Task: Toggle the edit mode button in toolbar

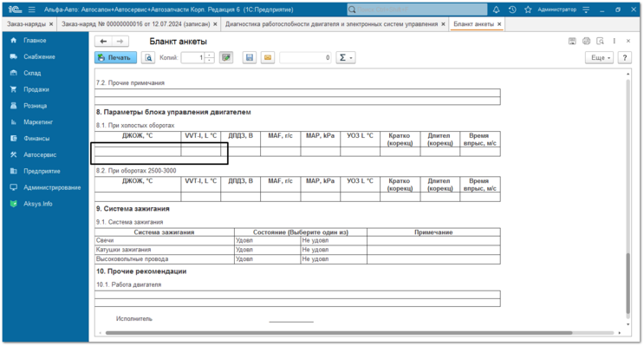Action: 226,57
